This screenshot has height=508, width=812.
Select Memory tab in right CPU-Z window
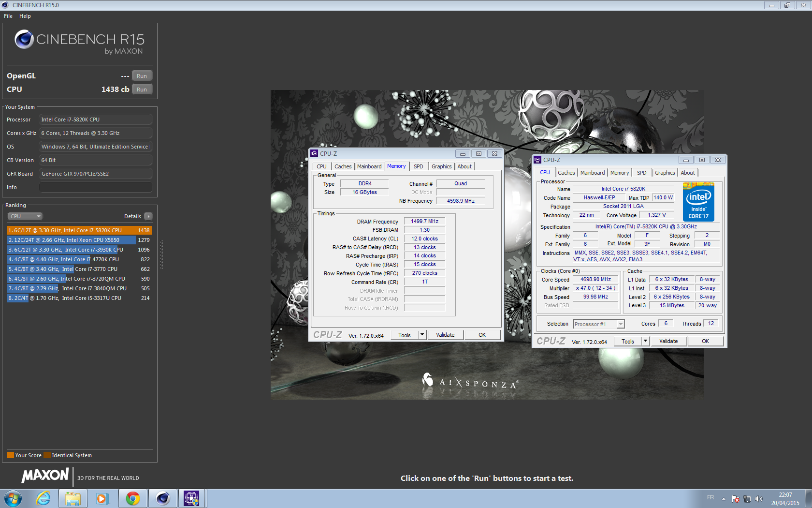[x=620, y=173]
